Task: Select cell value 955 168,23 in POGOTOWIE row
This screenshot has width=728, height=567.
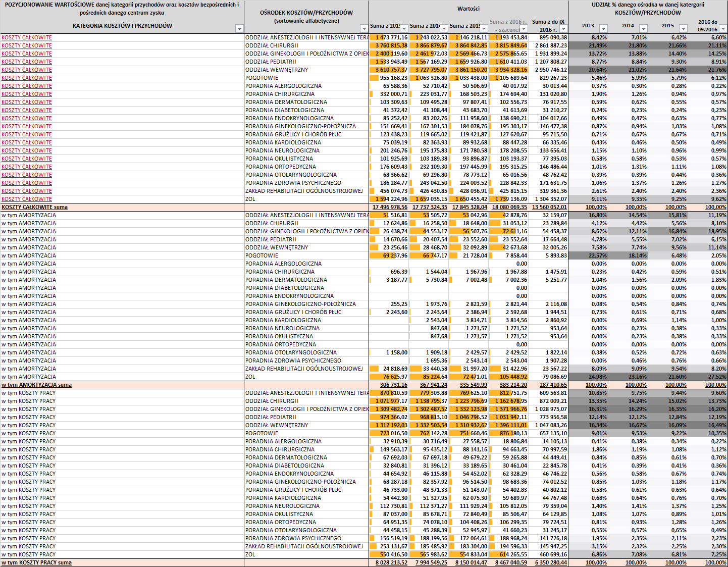Action: pyautogui.click(x=389, y=78)
